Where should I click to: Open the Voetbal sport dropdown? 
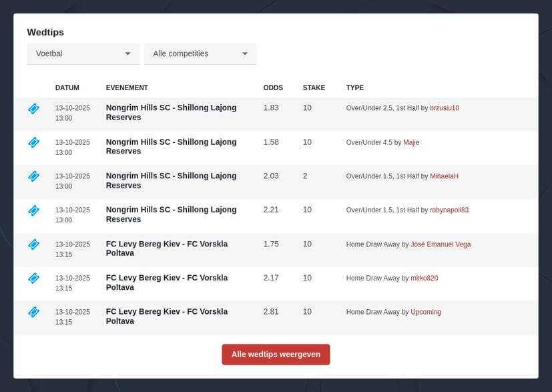pos(83,53)
